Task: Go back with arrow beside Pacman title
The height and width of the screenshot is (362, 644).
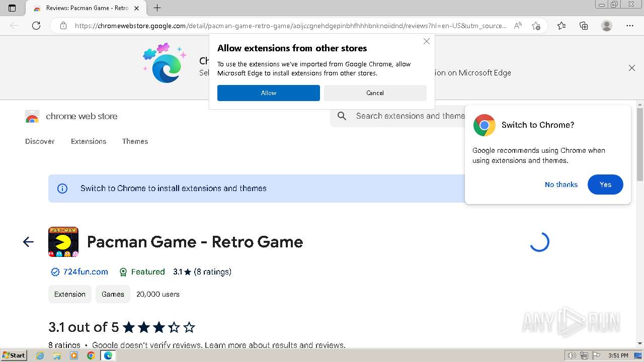Action: [x=28, y=242]
